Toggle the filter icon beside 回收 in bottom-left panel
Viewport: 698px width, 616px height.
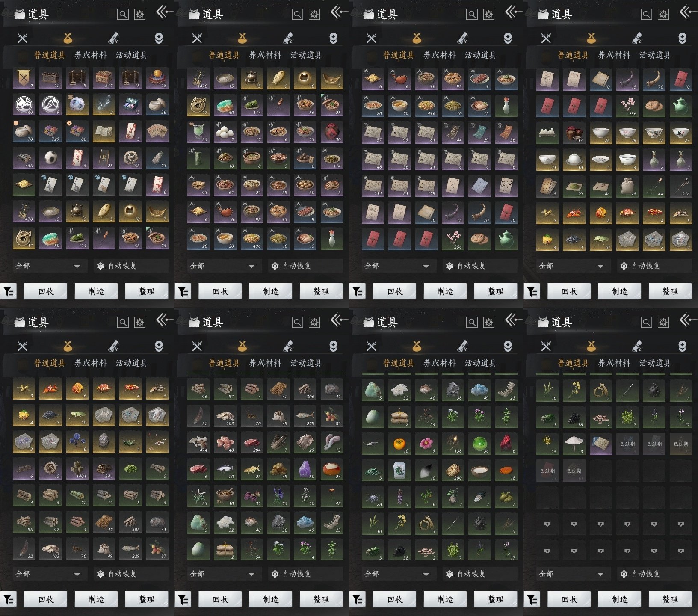pos(9,600)
